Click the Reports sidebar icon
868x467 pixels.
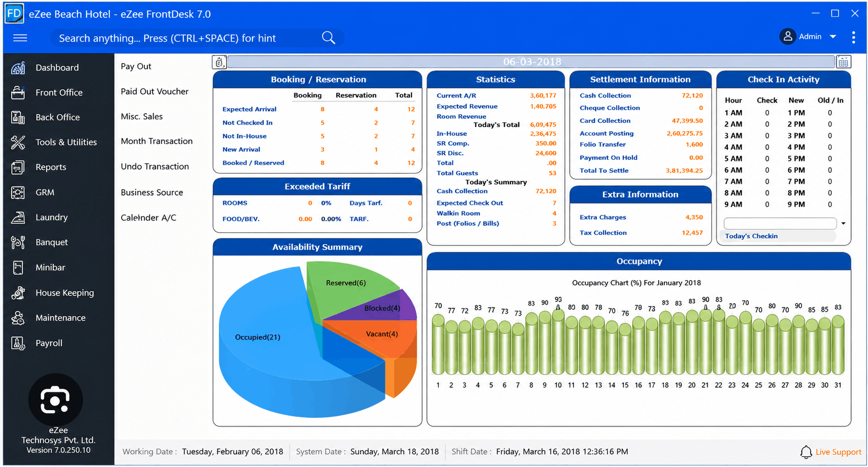(x=18, y=167)
